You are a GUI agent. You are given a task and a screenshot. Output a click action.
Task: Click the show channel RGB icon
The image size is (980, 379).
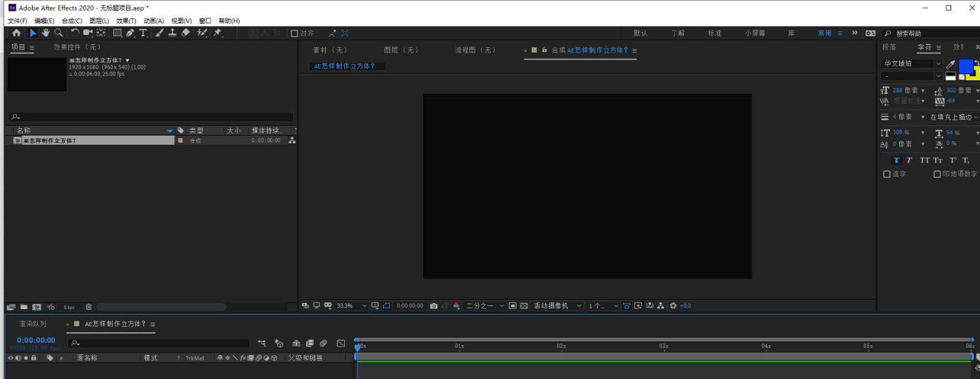(x=456, y=305)
